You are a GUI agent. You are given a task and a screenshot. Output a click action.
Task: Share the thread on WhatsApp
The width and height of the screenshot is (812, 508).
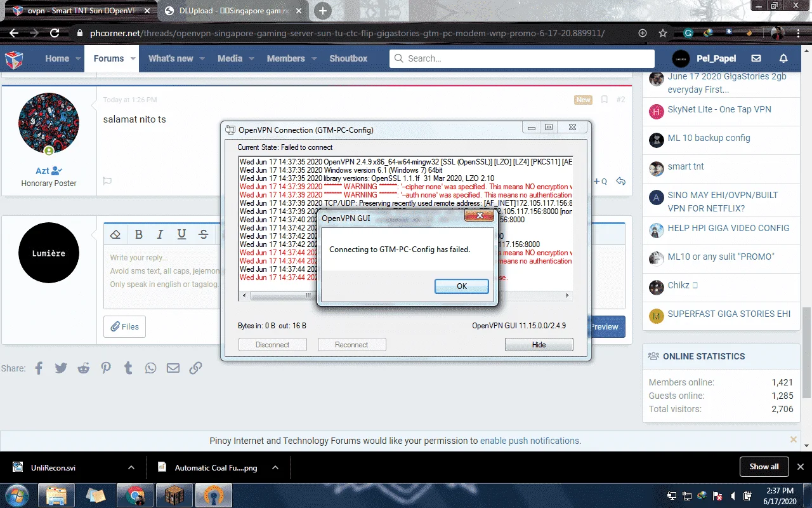click(x=150, y=368)
